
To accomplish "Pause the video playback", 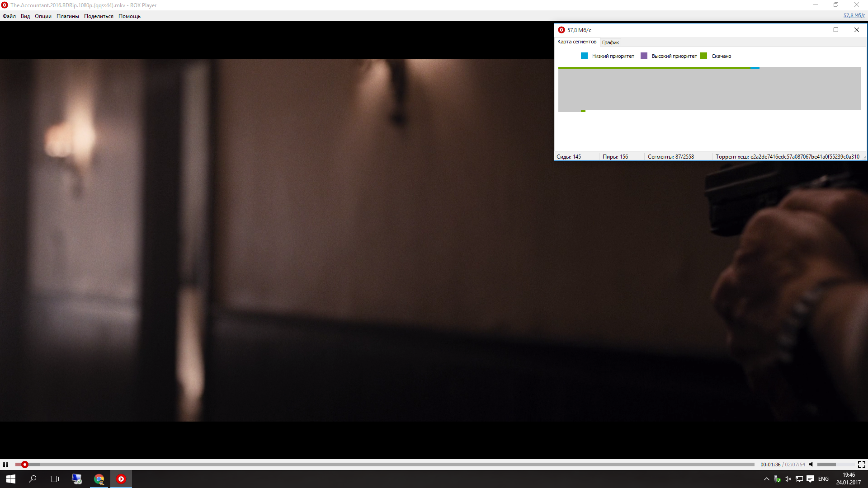I will [x=5, y=465].
